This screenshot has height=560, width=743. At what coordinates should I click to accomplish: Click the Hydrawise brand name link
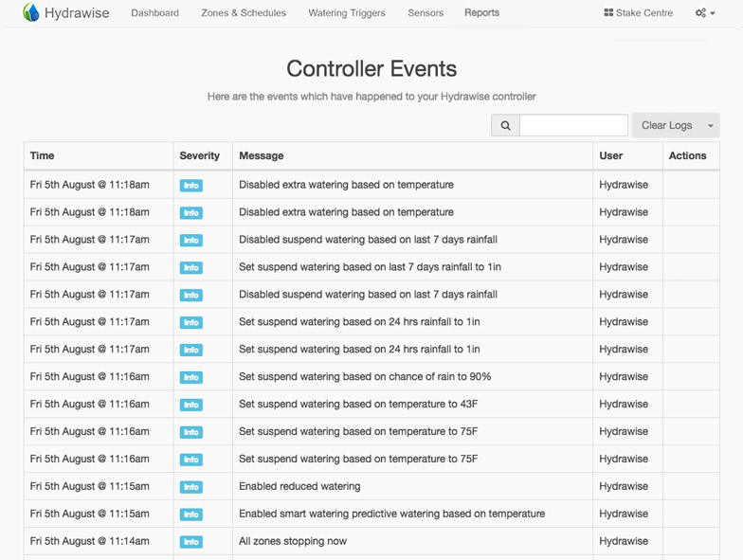click(x=77, y=13)
